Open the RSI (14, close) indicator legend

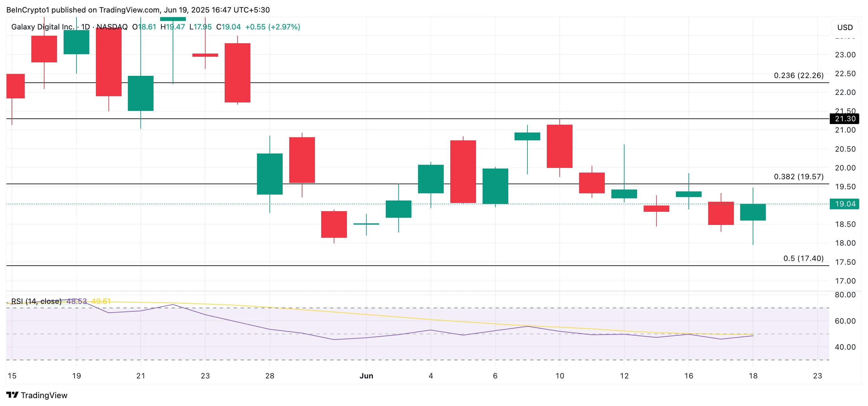pyautogui.click(x=36, y=301)
